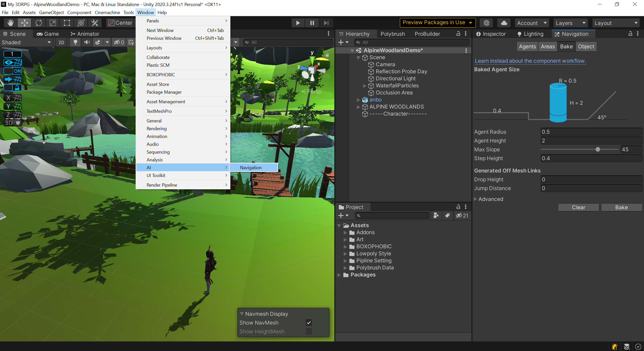Viewport: 644px width, 351px height.
Task: Select the Rotate tool
Action: click(38, 23)
